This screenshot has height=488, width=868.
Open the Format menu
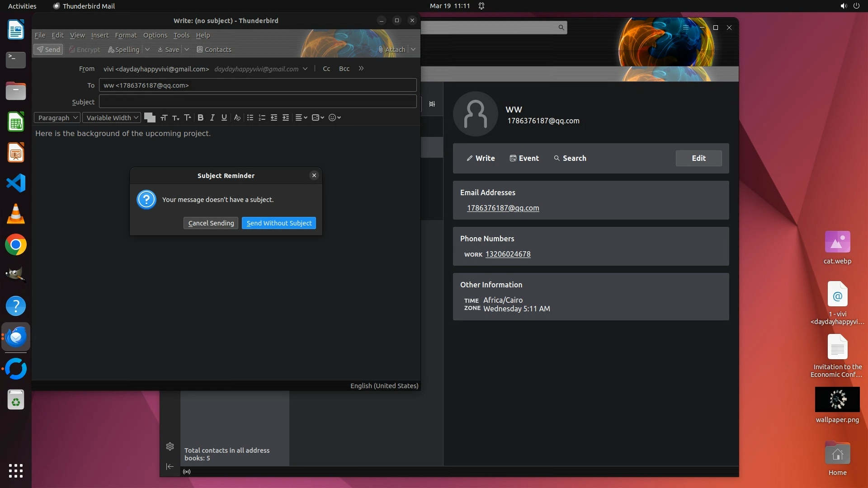[x=126, y=35]
